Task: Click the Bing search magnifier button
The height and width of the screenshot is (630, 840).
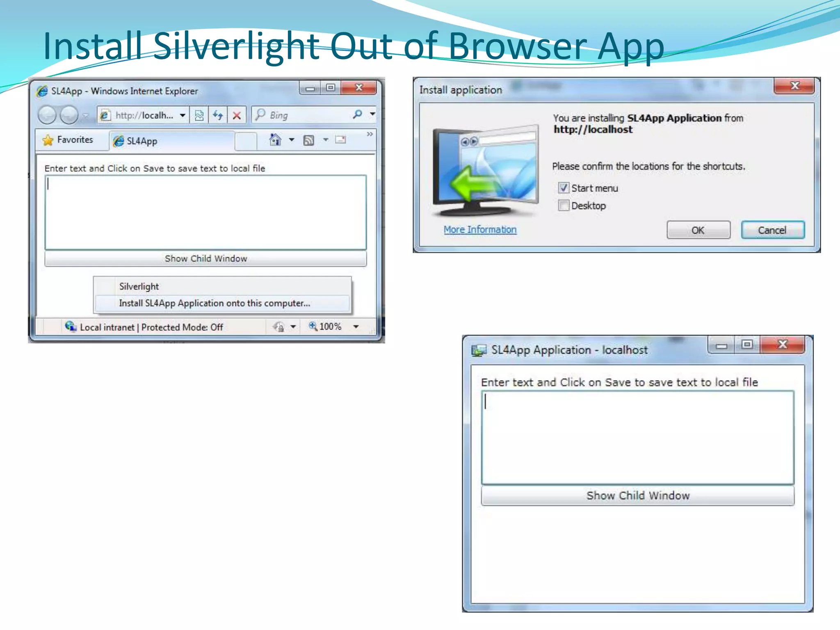Action: point(358,114)
